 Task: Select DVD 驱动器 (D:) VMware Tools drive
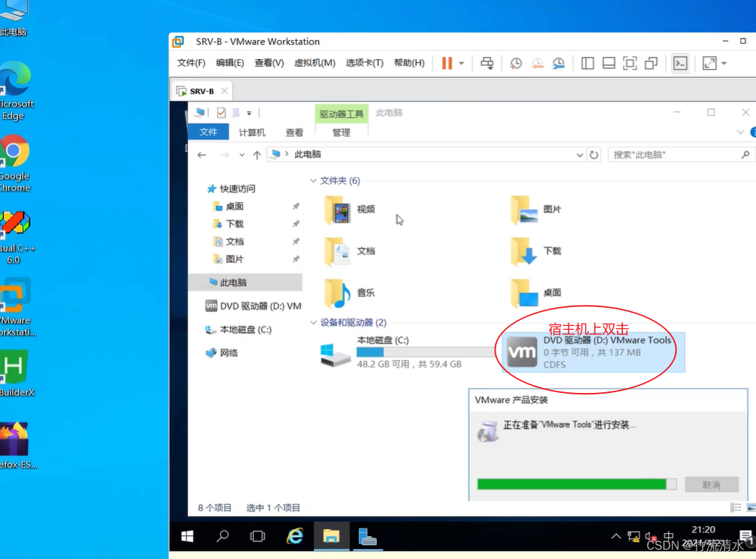[594, 352]
